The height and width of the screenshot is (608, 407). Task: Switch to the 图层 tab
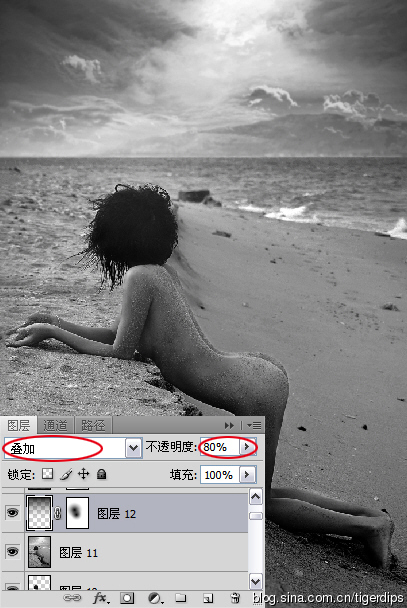(x=19, y=426)
